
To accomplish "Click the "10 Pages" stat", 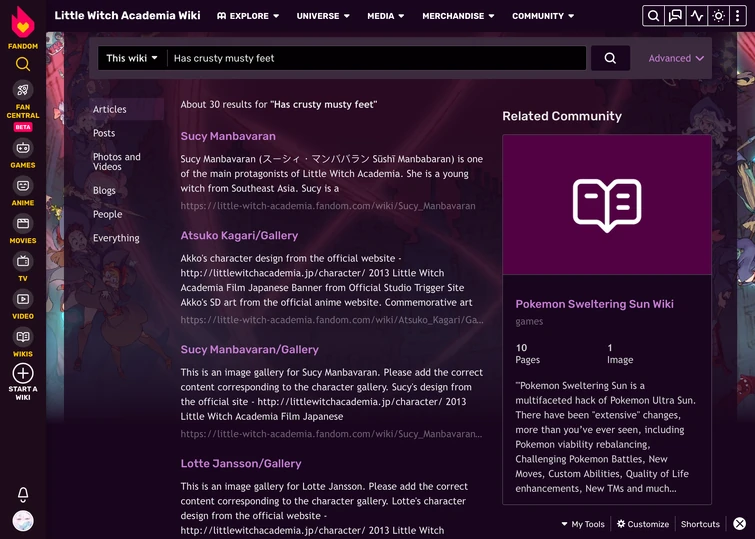I will 527,354.
